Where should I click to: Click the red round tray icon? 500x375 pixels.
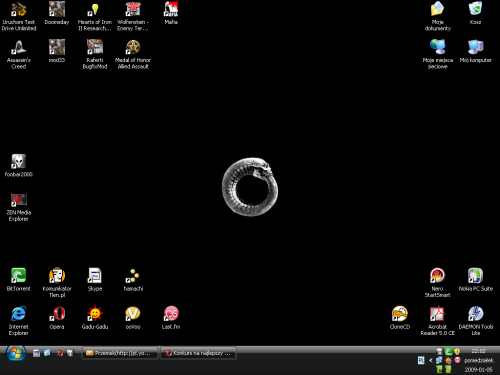[457, 360]
